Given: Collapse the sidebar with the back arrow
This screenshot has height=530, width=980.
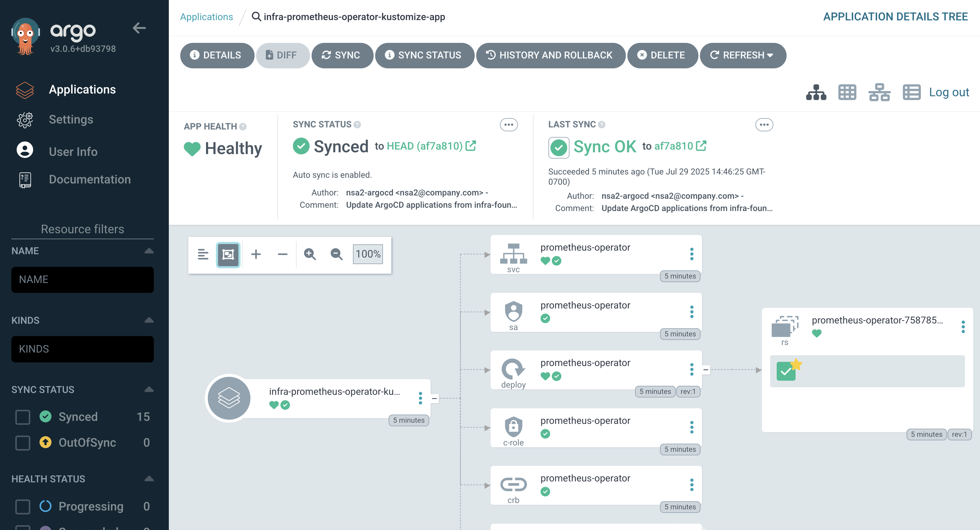Looking at the screenshot, I should pyautogui.click(x=139, y=28).
